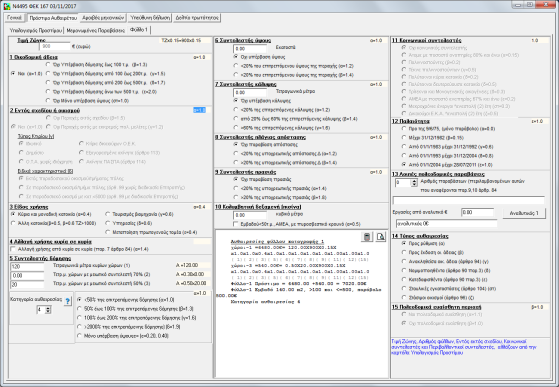
Task: Click the Εργασίες από αναλυτικό € field
Action: point(477,212)
